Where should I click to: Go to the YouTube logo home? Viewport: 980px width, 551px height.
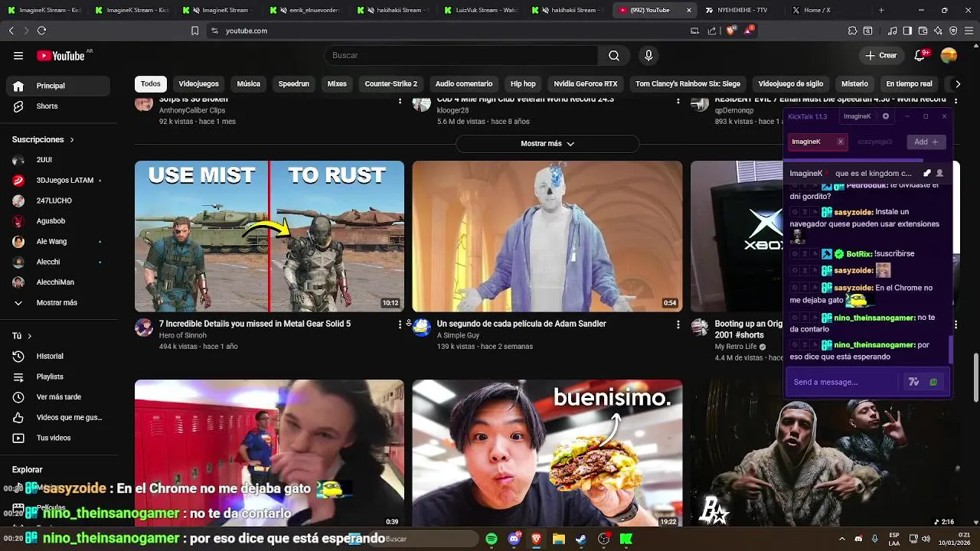click(60, 55)
